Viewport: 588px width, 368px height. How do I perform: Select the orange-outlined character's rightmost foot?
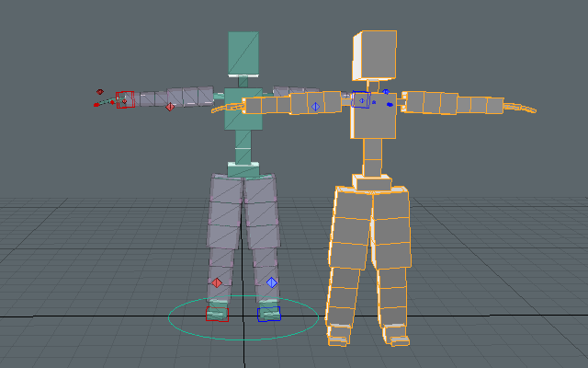(x=398, y=339)
